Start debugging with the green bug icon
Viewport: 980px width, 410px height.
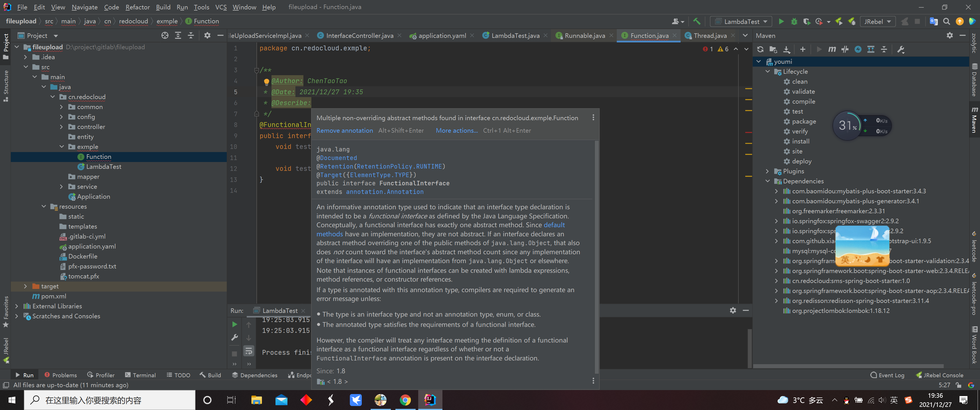click(x=794, y=22)
